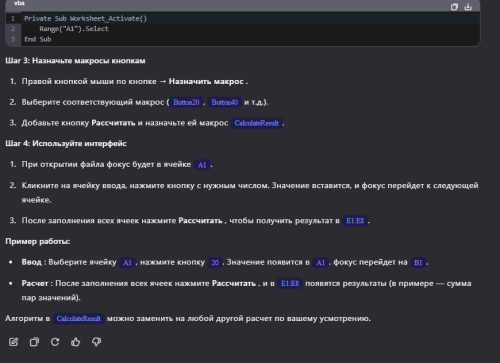Click heading 'Шаг 4: Используйте интерфейс'
This screenshot has width=500, height=363.
[x=66, y=143]
